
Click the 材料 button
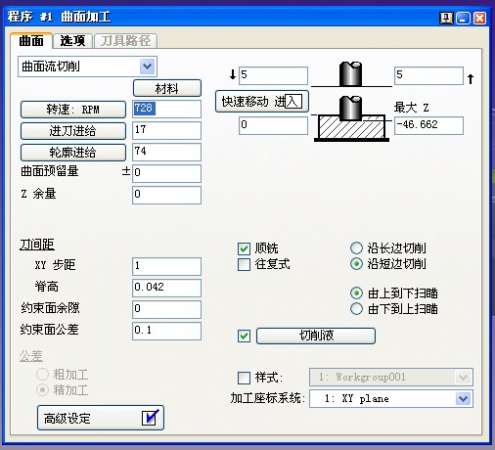click(x=167, y=88)
